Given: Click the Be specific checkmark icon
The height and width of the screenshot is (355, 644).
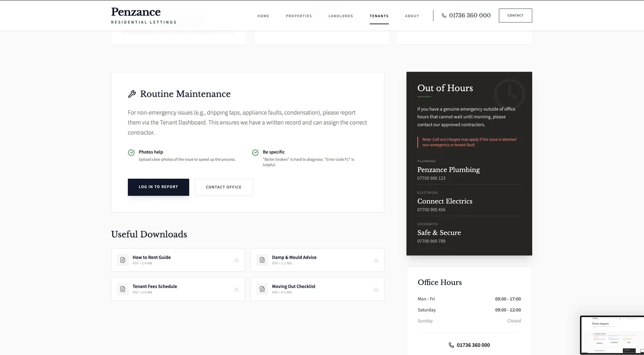Looking at the screenshot, I should point(256,153).
